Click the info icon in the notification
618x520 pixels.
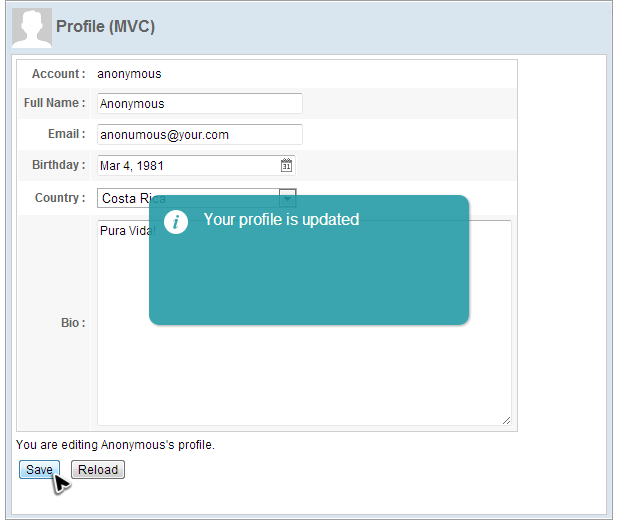(x=176, y=222)
